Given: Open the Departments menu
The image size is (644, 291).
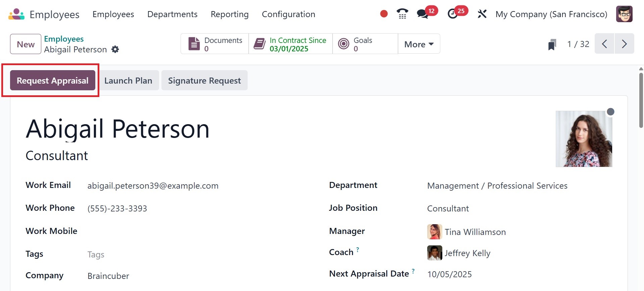Looking at the screenshot, I should [172, 14].
